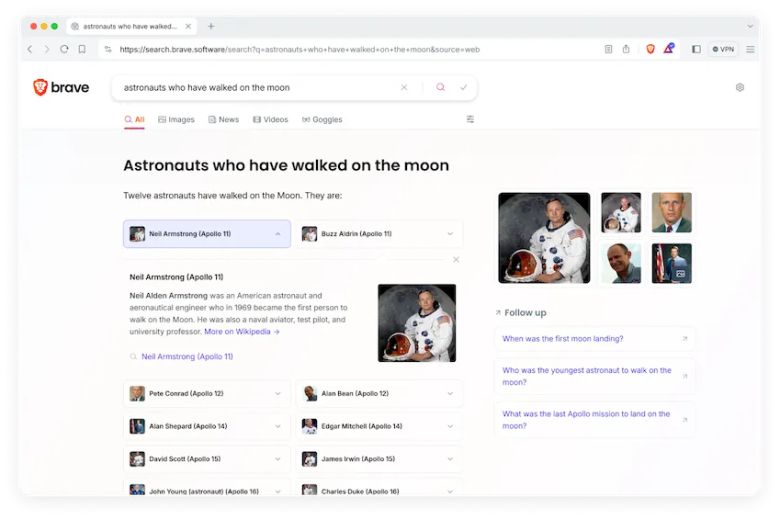Image resolution: width=780 pixels, height=519 pixels.
Task: Click the Brave Shields lion icon
Action: click(x=650, y=49)
